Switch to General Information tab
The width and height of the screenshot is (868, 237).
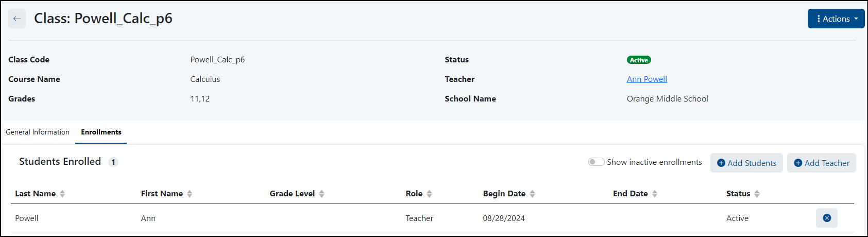coord(38,132)
